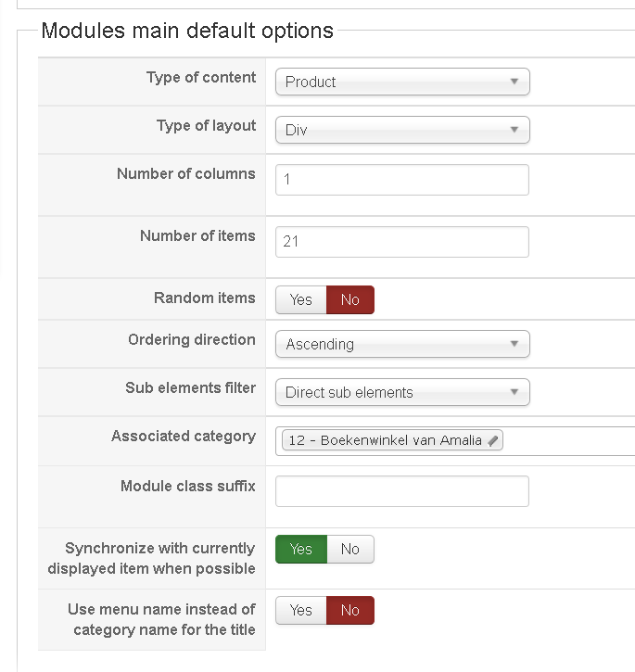
Task: Select the 12 - Boekenwinkel van Amalia tag
Action: click(385, 441)
